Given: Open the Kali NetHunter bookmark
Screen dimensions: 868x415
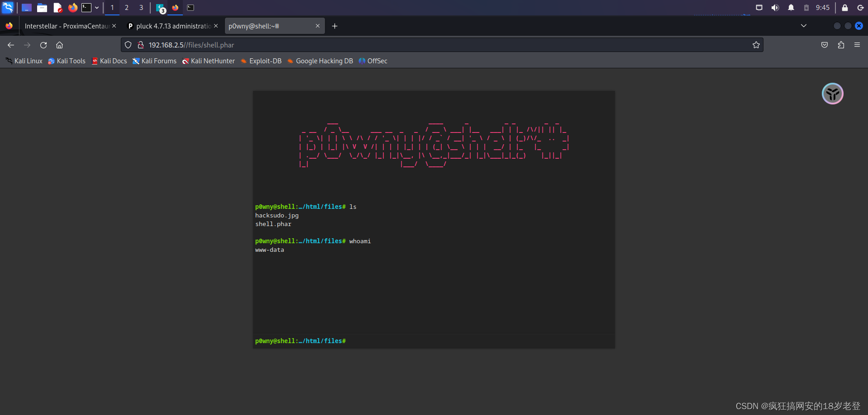Looking at the screenshot, I should pyautogui.click(x=208, y=61).
